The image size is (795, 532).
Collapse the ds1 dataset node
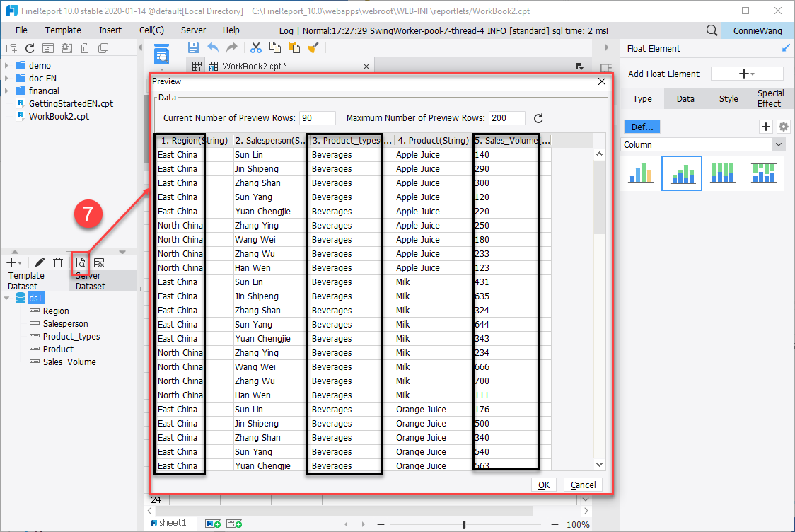pos(6,299)
